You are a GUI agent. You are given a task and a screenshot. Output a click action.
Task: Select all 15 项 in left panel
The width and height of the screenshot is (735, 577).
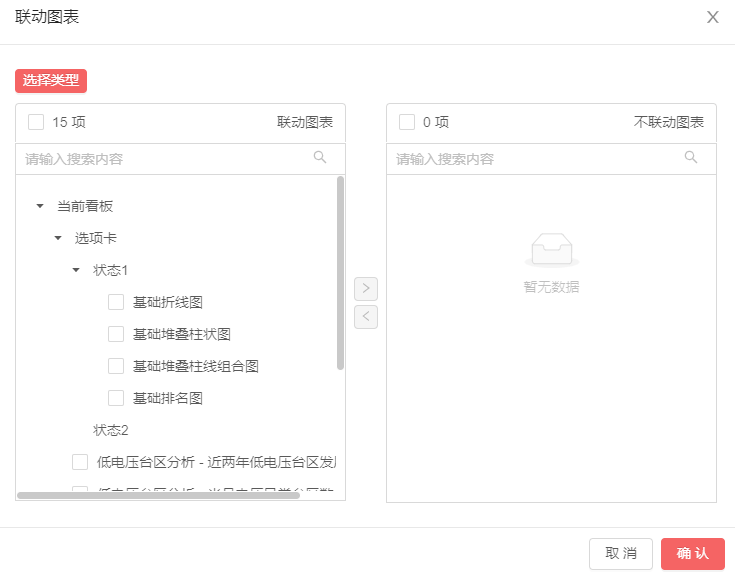pyautogui.click(x=36, y=122)
